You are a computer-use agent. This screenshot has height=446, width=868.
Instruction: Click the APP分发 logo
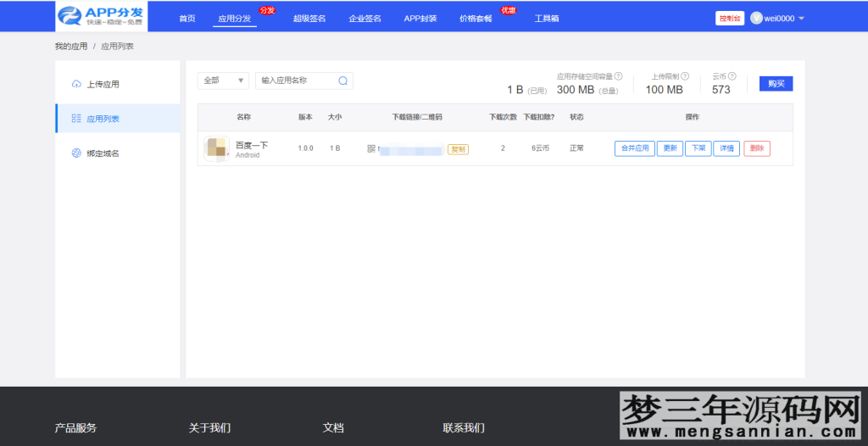click(x=102, y=16)
